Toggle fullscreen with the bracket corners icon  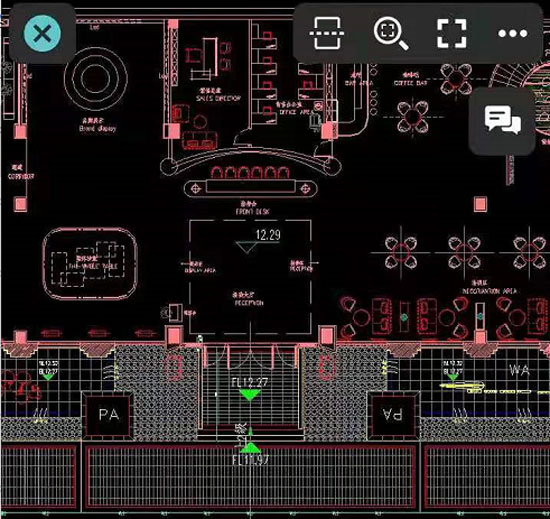coord(451,33)
